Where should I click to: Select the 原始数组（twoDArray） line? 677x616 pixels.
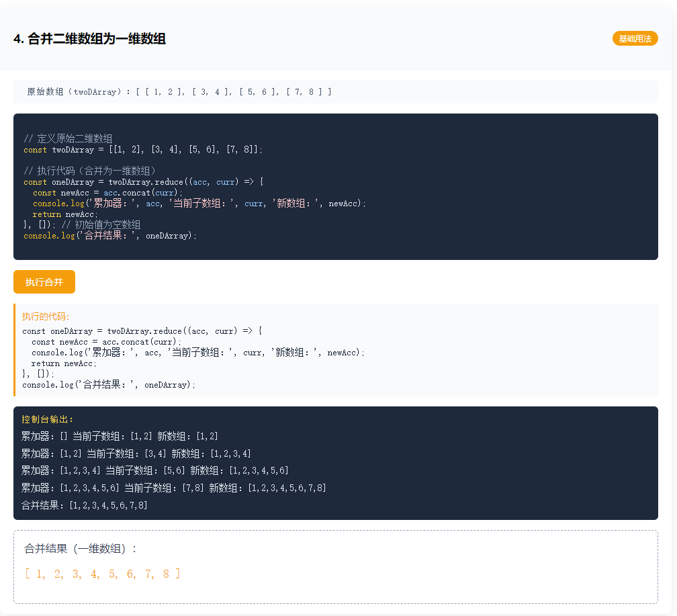tap(179, 91)
